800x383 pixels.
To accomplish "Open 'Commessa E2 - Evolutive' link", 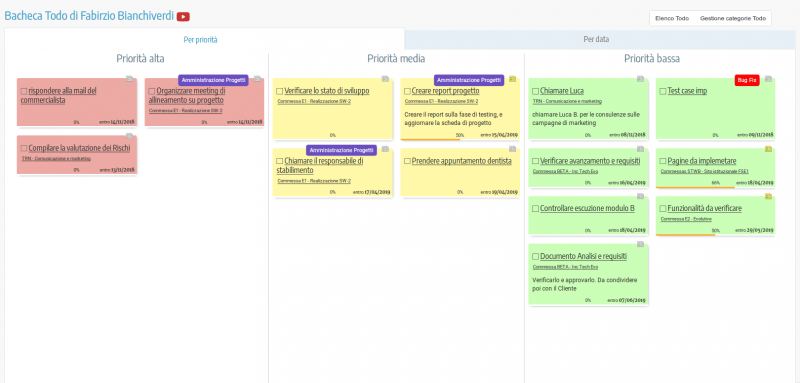I will 686,219.
